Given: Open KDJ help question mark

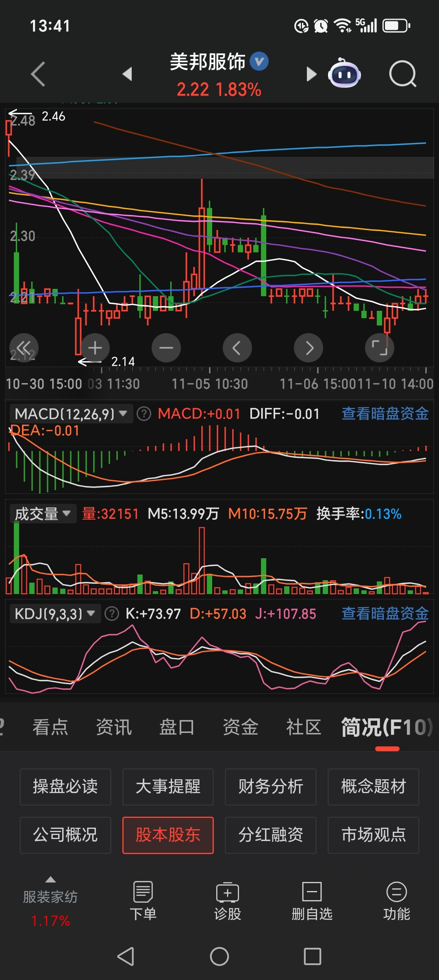Looking at the screenshot, I should pyautogui.click(x=112, y=614).
